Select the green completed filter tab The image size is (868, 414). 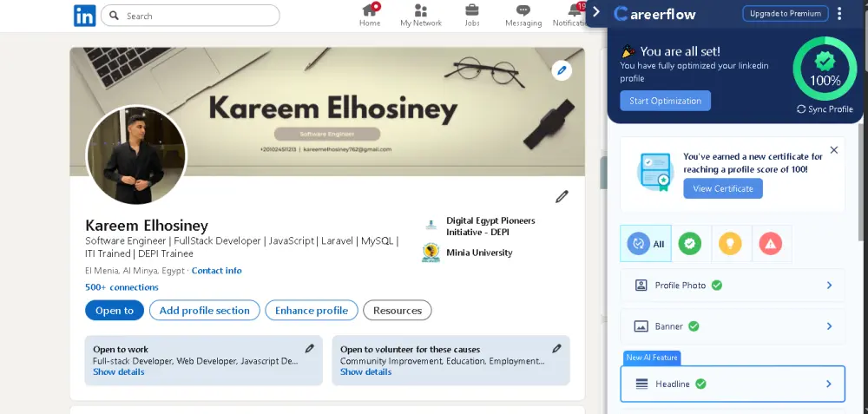click(x=690, y=244)
